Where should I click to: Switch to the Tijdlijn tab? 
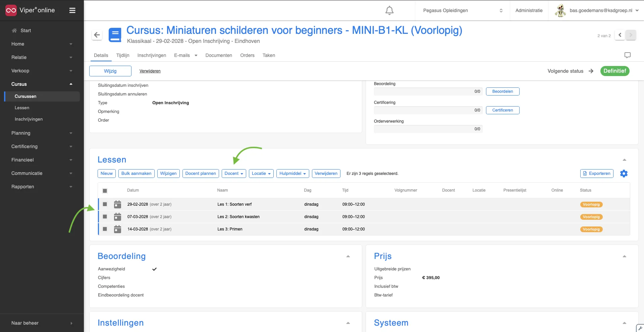123,55
